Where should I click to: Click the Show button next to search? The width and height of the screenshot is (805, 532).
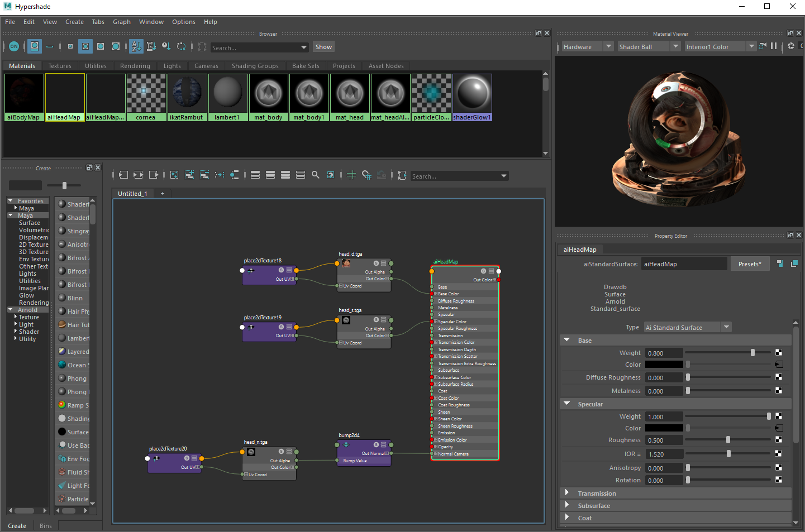click(323, 47)
